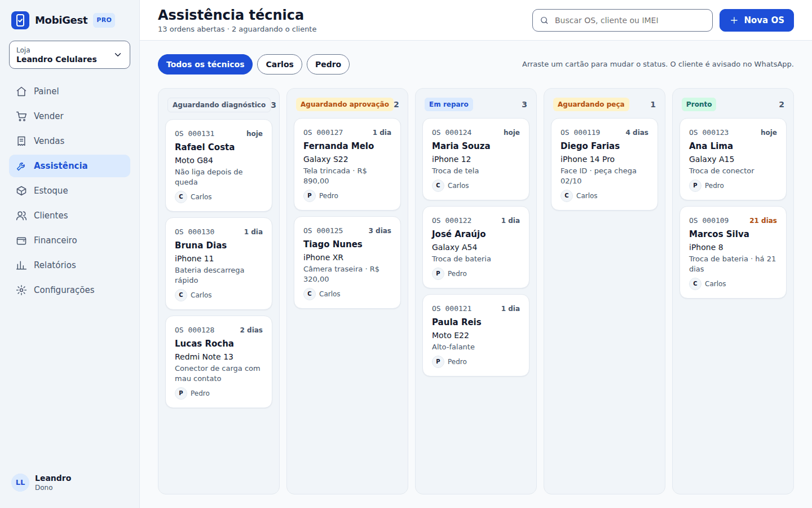The image size is (812, 508).
Task: Click the Estoque box icon
Action: pyautogui.click(x=21, y=191)
